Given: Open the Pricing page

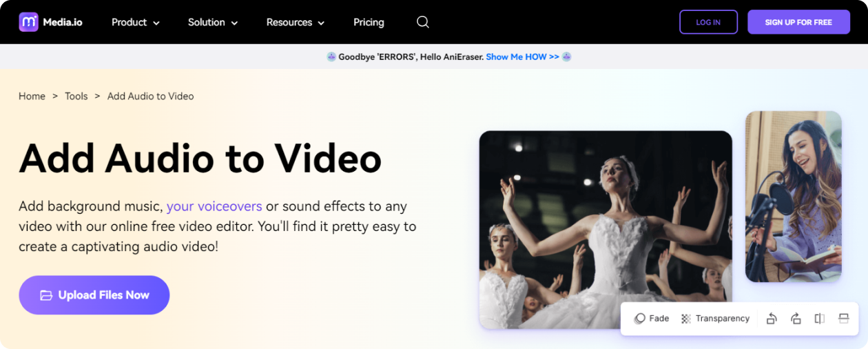Looking at the screenshot, I should [x=369, y=22].
